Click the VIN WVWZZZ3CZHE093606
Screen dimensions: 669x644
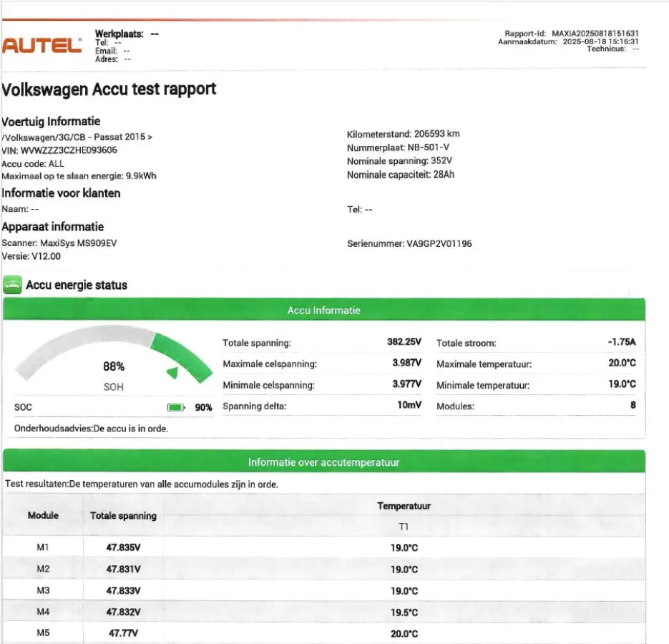(x=59, y=150)
